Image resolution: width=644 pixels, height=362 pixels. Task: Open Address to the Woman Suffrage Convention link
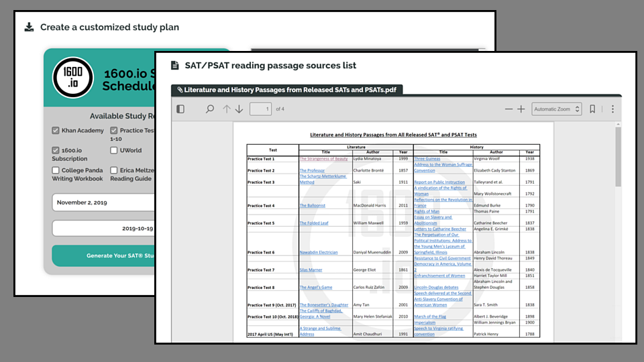(x=443, y=168)
